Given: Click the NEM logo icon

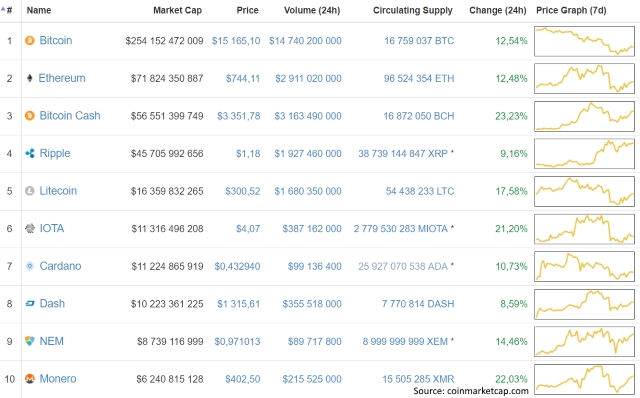Looking at the screenshot, I should (x=30, y=341).
